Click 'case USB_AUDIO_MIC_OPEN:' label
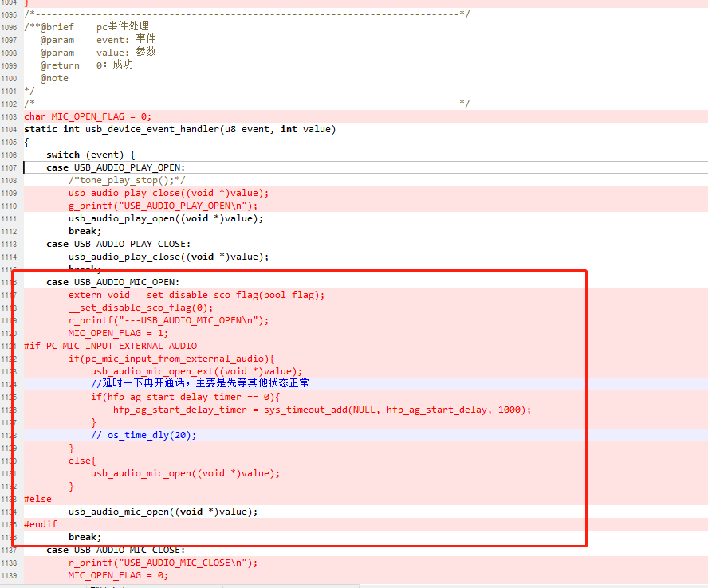This screenshot has width=708, height=588. 113,282
